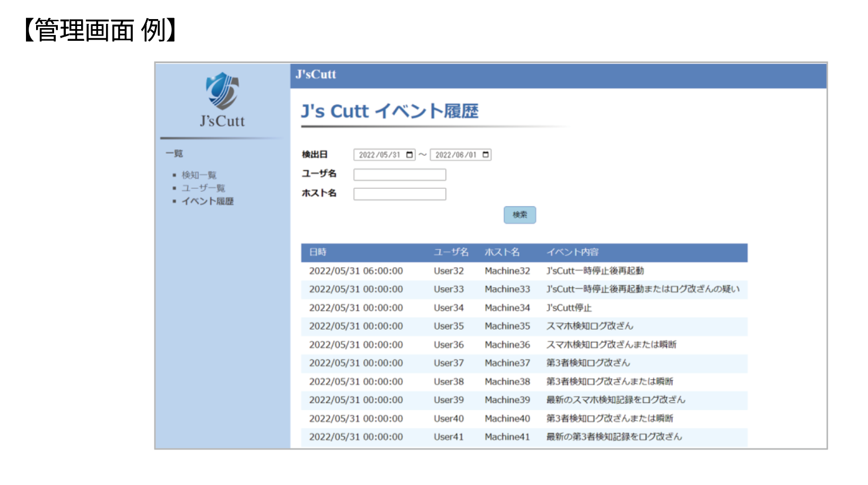Image resolution: width=868 pixels, height=485 pixels.
Task: Click the 日時 column header
Action: pos(318,252)
